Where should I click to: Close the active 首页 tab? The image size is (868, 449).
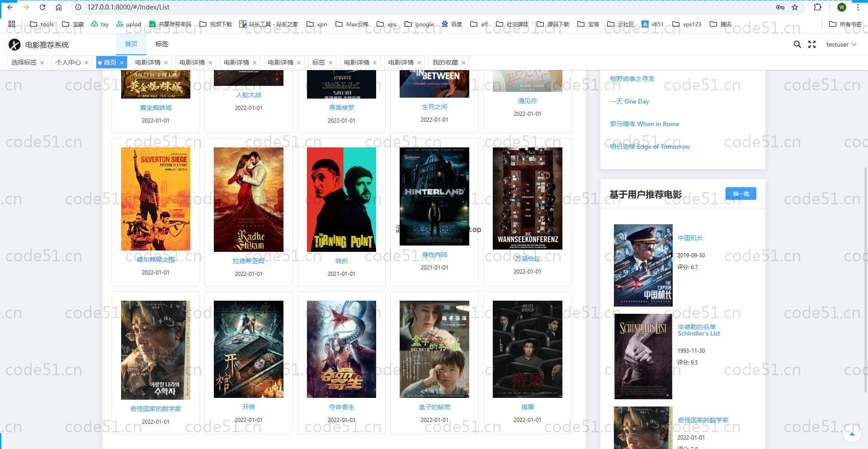122,63
